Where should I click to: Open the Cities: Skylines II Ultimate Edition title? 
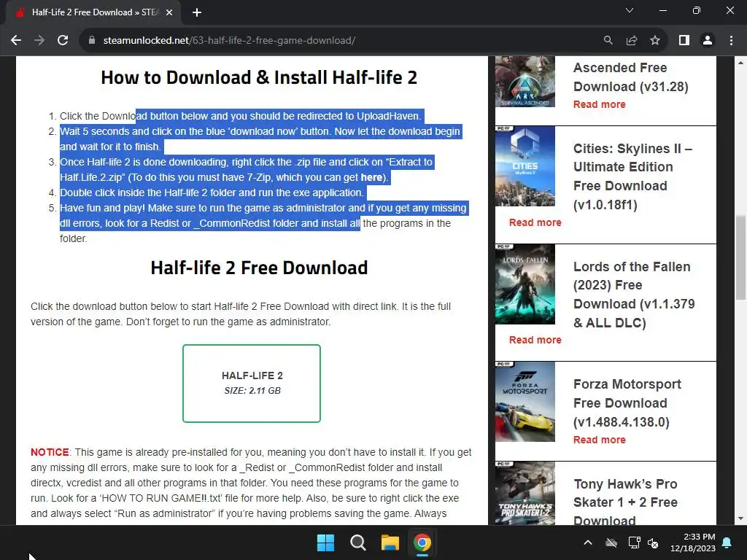click(x=632, y=176)
